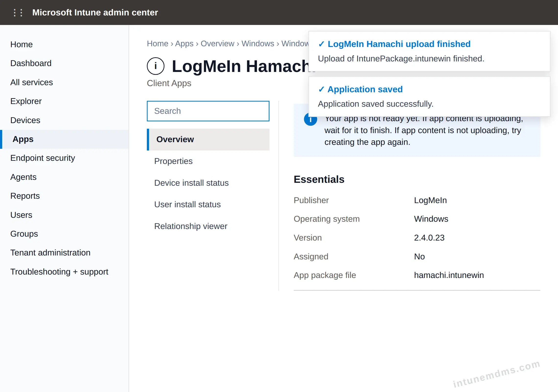Screen dimensions: 558x392
Task: Click the upload finished checkmark icon
Action: click(321, 44)
